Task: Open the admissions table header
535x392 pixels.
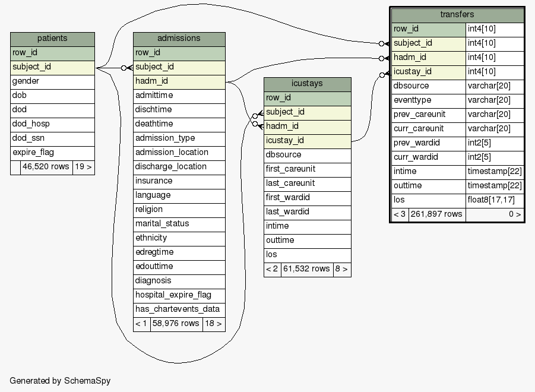Action: click(179, 39)
